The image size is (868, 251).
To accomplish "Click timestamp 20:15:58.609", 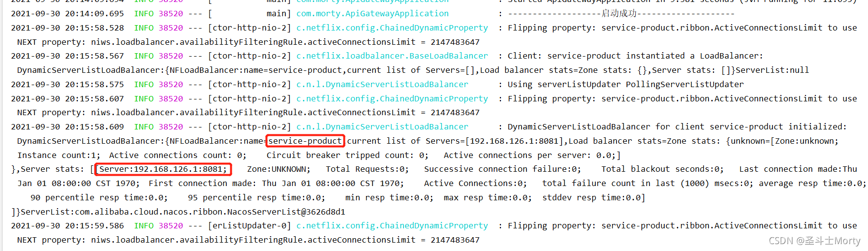I will pos(94,127).
